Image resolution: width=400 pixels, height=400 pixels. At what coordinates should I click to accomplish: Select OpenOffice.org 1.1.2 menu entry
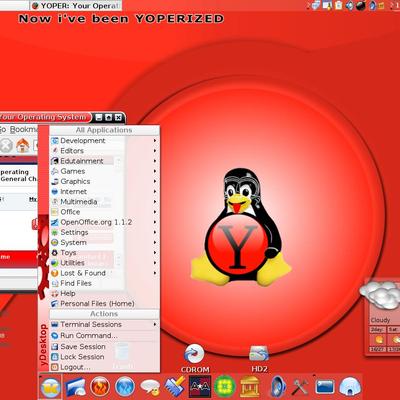click(x=104, y=222)
